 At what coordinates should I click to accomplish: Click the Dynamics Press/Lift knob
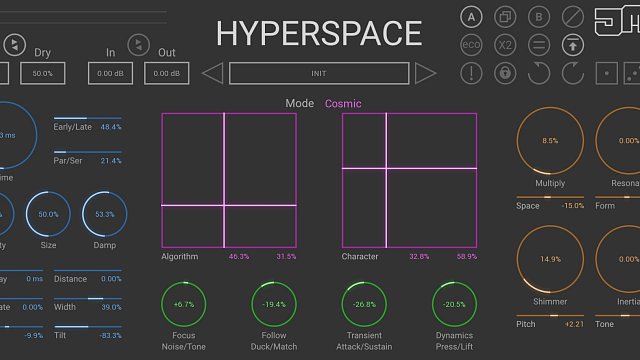454,304
